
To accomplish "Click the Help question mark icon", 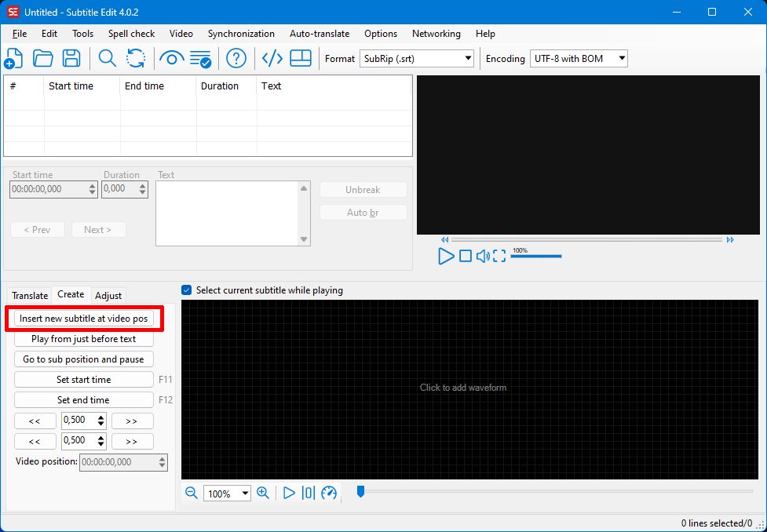I will point(236,58).
